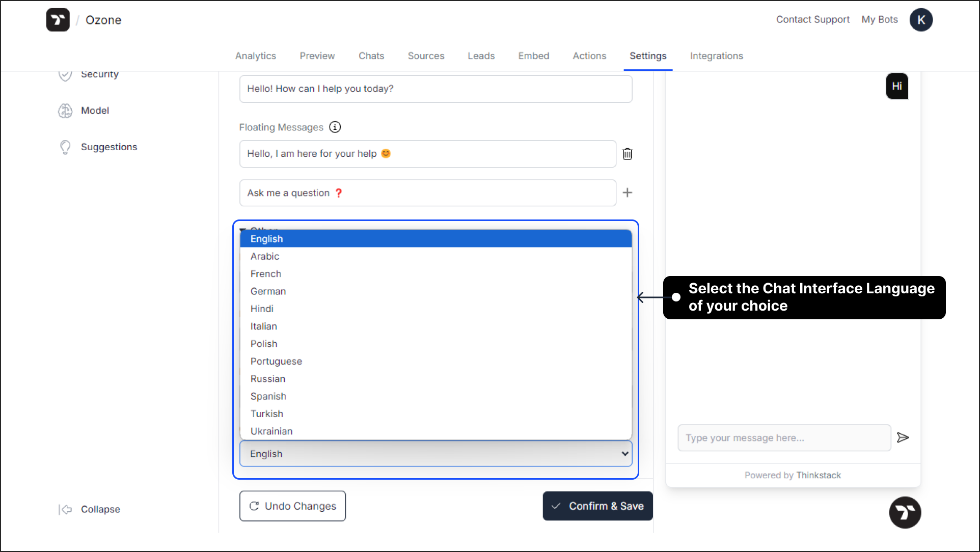Click the Collapse sidebar arrow icon
980x552 pixels.
click(x=65, y=509)
